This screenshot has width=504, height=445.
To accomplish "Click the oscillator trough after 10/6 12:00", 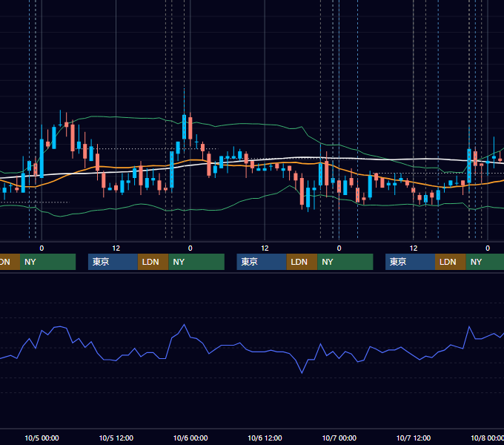I will (x=302, y=373).
